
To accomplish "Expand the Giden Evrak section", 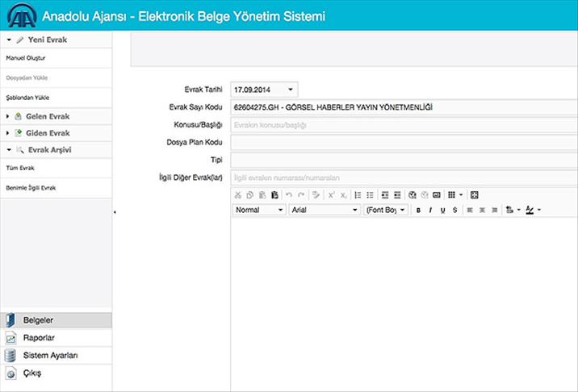I will 7,133.
